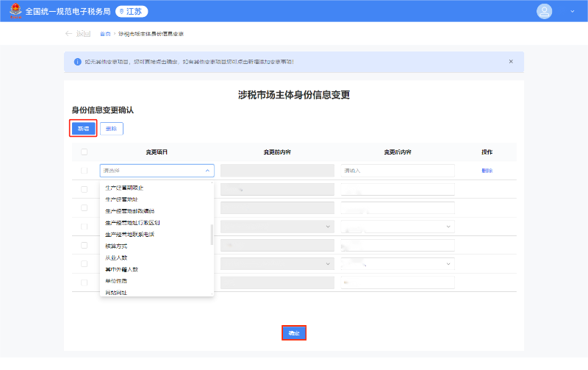Click the national tax bureau emblem logo
Image resolution: width=588 pixels, height=370 pixels.
15,11
